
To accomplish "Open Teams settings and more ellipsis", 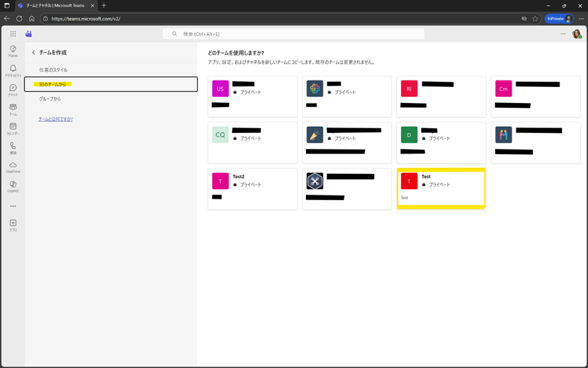I will coord(563,34).
